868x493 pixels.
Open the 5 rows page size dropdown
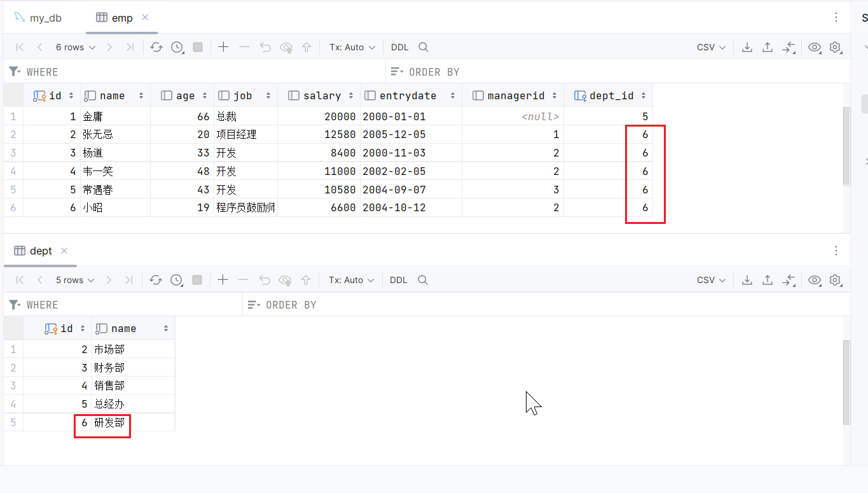(75, 280)
